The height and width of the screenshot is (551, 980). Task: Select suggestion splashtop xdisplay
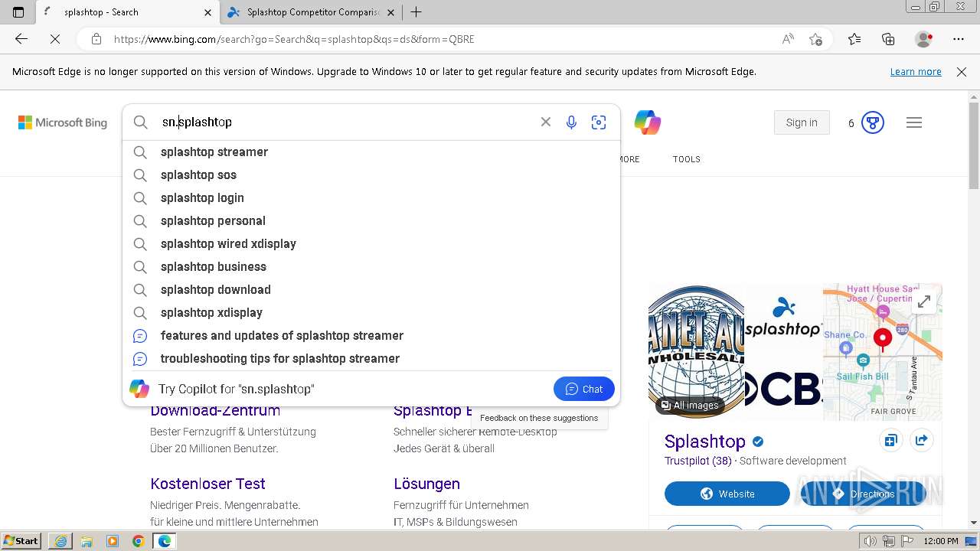click(x=371, y=312)
